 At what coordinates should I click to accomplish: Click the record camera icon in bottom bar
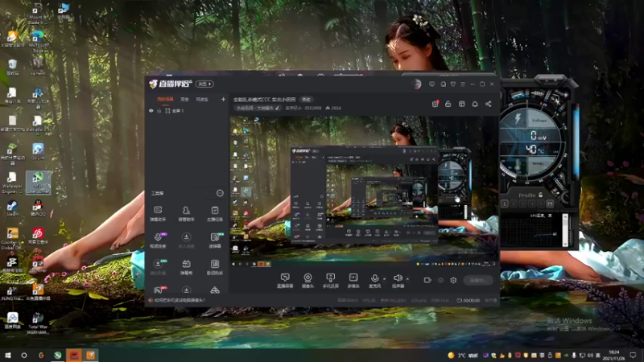point(427,280)
